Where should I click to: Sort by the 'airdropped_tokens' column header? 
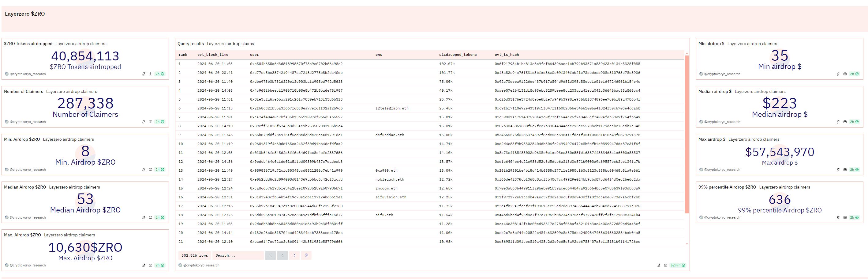tap(458, 55)
